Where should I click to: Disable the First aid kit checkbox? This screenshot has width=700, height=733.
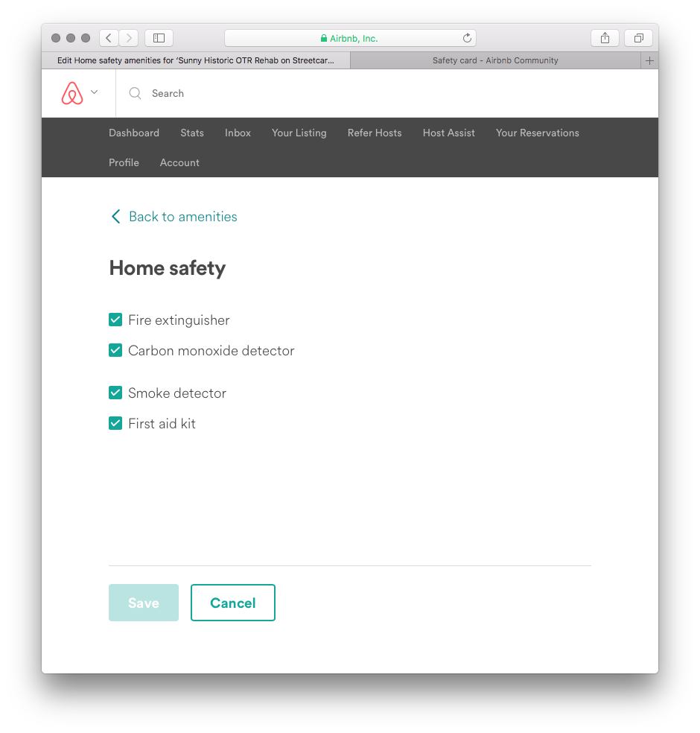click(x=115, y=424)
